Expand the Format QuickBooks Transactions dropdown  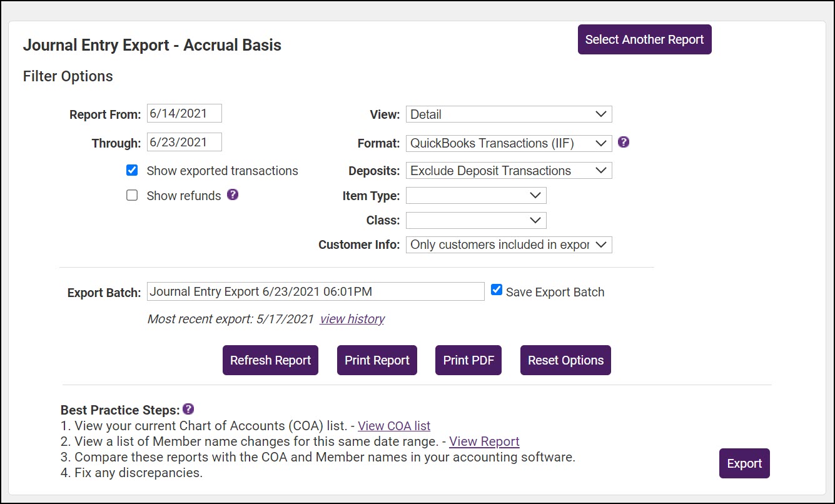509,143
